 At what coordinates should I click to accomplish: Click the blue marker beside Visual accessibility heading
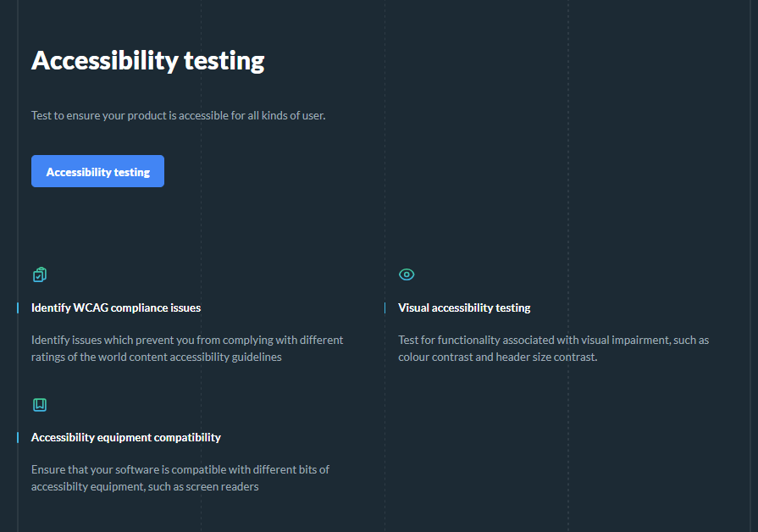(385, 308)
